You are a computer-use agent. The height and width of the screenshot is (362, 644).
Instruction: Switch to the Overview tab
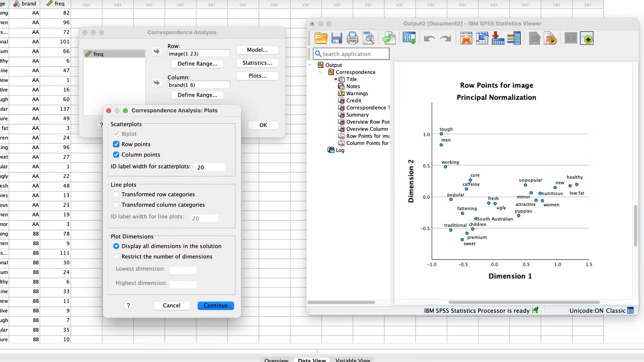pyautogui.click(x=276, y=360)
